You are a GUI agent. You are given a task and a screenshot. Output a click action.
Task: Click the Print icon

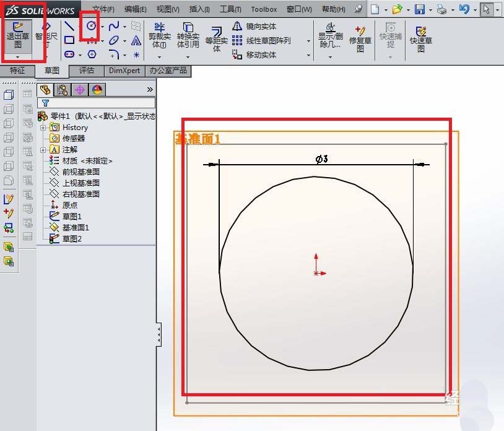[x=442, y=10]
